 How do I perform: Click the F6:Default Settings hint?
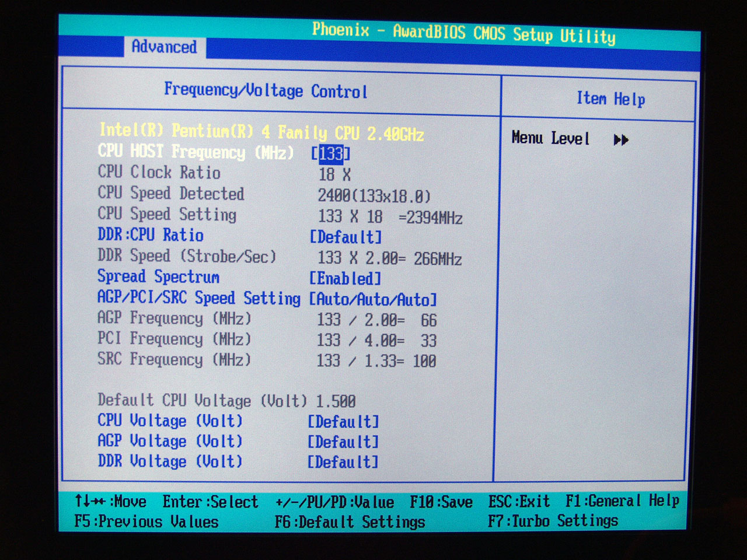click(350, 521)
